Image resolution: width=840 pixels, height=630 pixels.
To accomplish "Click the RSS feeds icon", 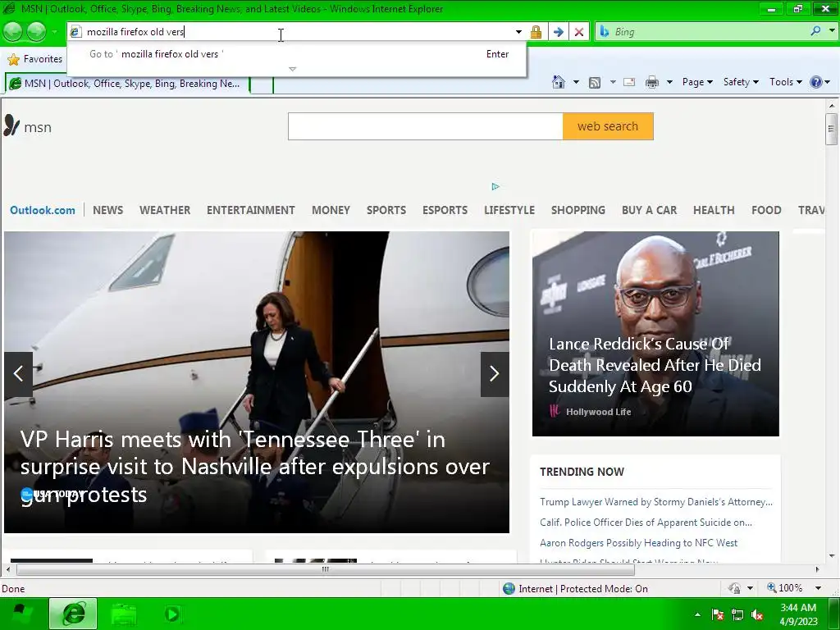I will [x=595, y=83].
